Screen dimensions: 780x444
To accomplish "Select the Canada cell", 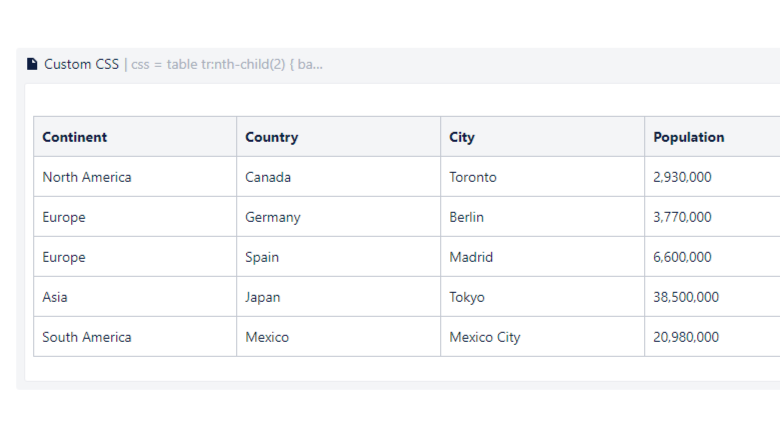I will [268, 177].
